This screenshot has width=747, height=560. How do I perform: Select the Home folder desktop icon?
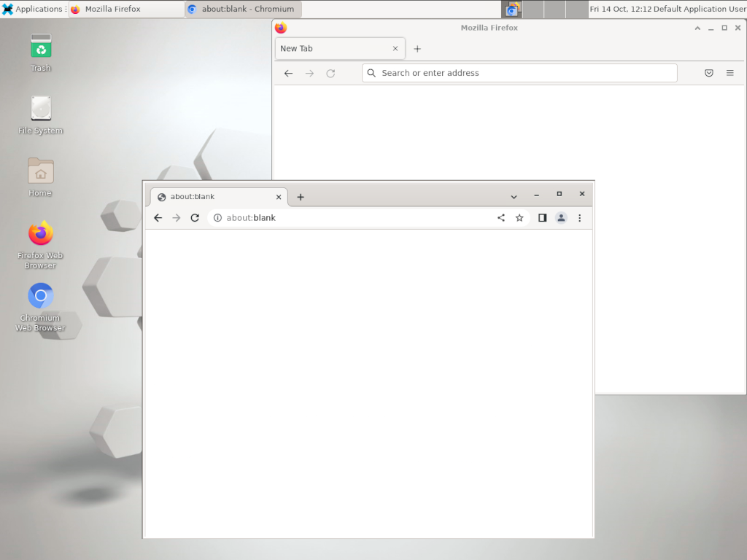click(41, 177)
